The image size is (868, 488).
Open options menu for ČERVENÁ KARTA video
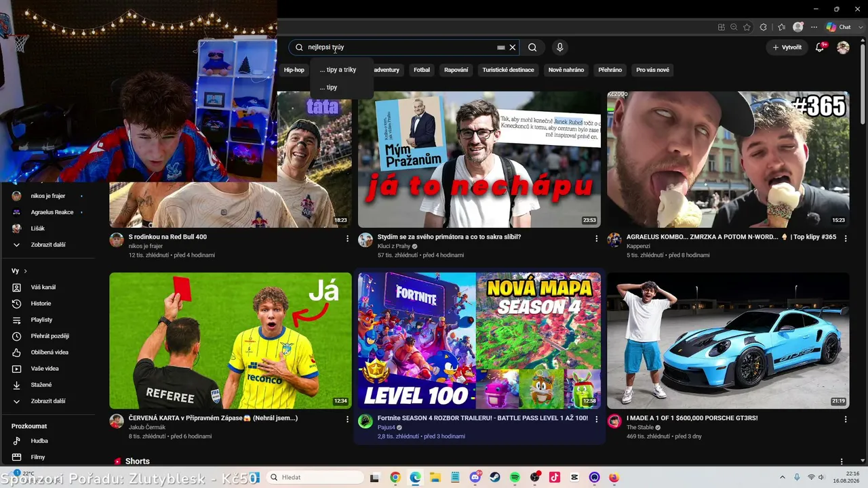click(x=347, y=420)
